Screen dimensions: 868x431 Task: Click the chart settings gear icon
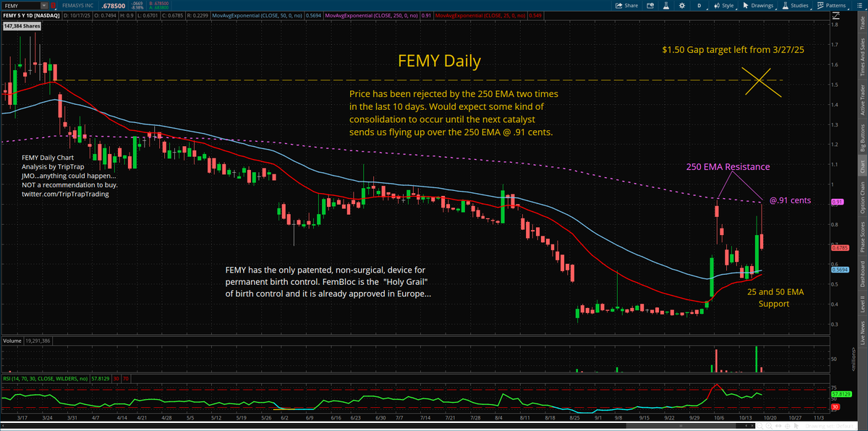pos(682,6)
